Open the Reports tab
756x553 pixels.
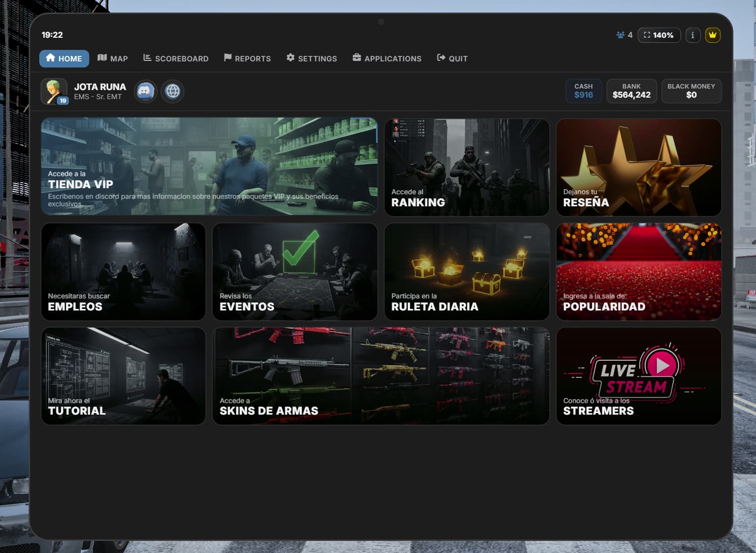point(247,58)
